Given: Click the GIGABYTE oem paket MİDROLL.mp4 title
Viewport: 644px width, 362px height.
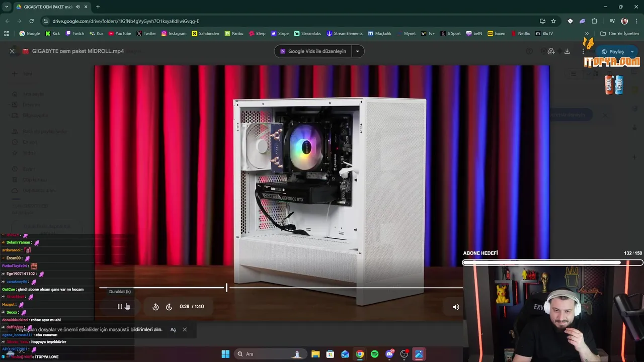Looking at the screenshot, I should click(x=78, y=51).
